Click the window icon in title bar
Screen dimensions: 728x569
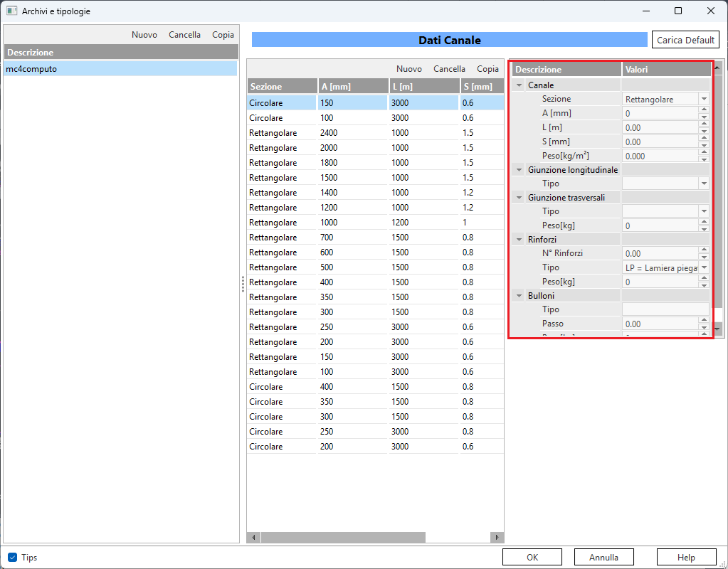[11, 11]
